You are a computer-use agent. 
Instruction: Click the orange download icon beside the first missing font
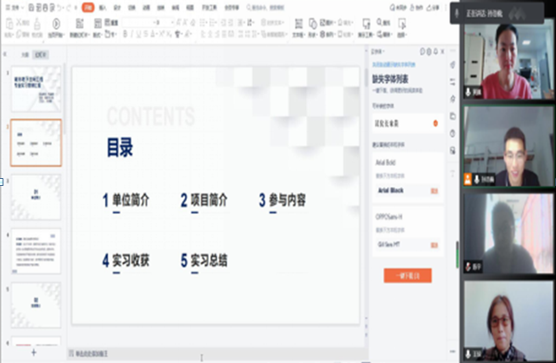(435, 123)
